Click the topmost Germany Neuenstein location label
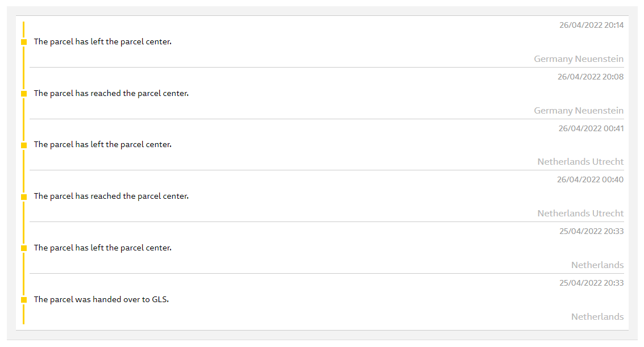This screenshot has height=347, width=644. click(x=578, y=59)
